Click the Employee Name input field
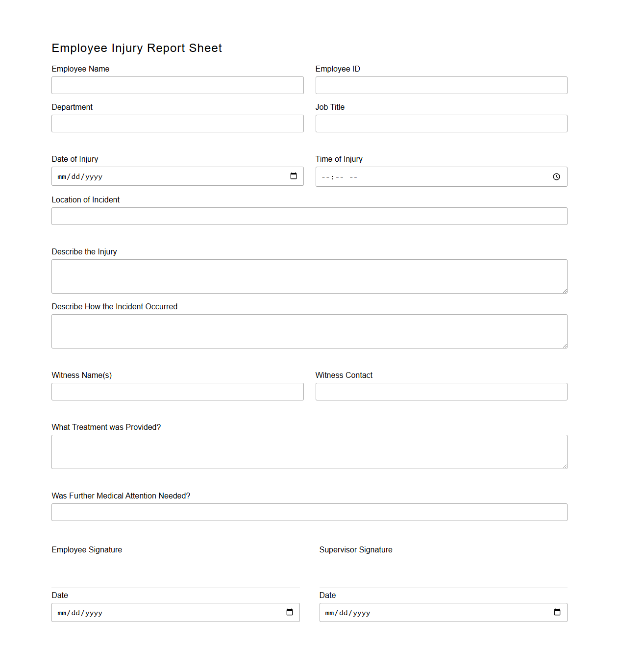619x672 pixels. coord(177,85)
